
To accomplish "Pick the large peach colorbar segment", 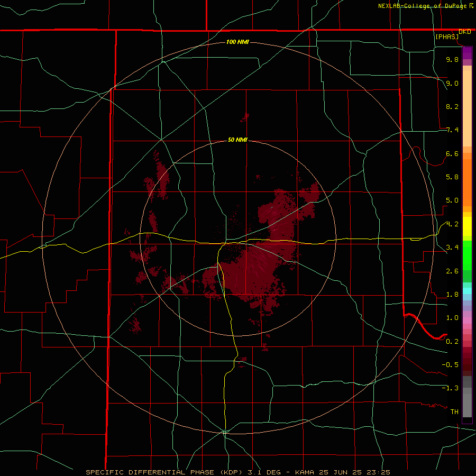I will click(467, 108).
